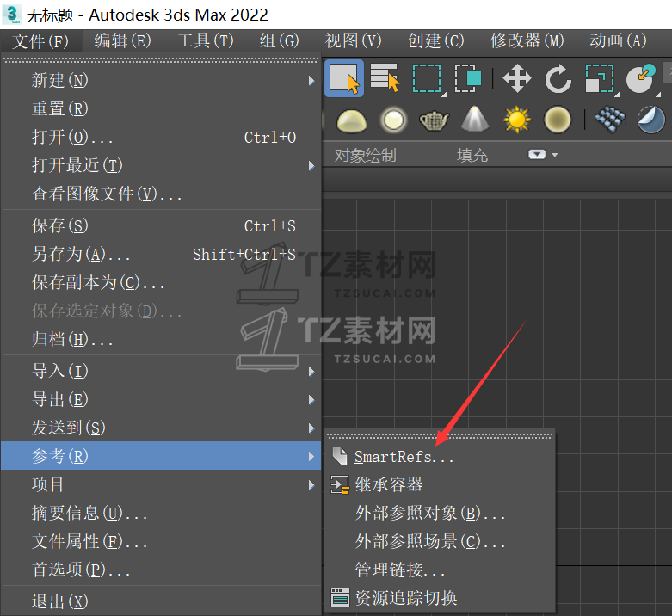Select SmartRefs... in the submenu
Screen dimensions: 672x616
[440, 457]
